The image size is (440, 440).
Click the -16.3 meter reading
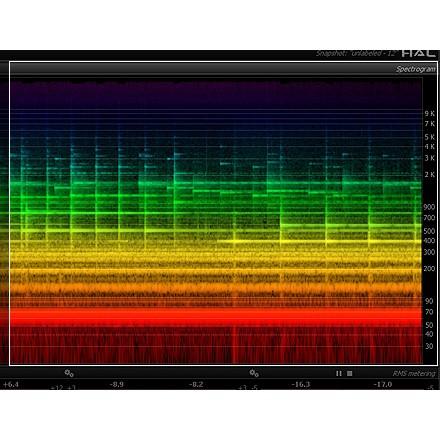pos(300,384)
